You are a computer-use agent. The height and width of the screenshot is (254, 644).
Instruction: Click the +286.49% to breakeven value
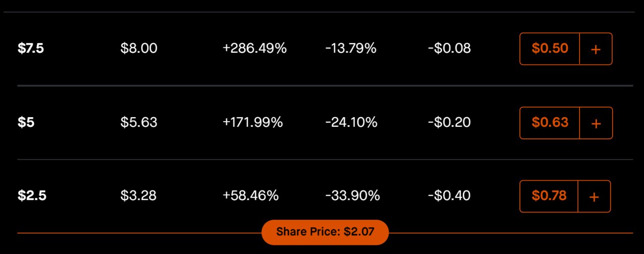255,49
